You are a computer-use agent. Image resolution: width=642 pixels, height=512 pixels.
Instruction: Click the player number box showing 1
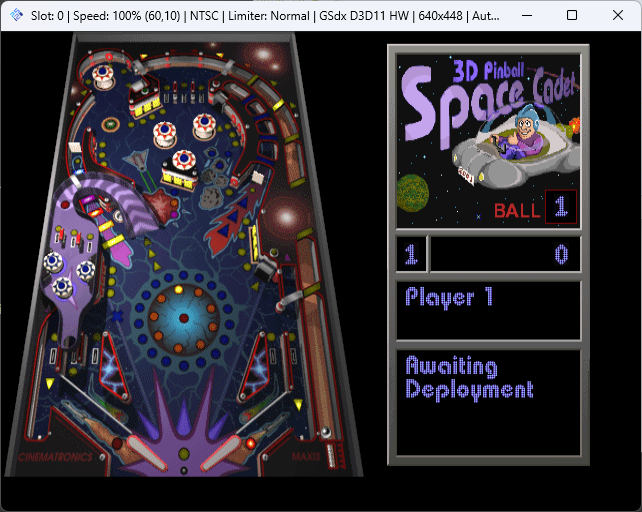point(410,255)
